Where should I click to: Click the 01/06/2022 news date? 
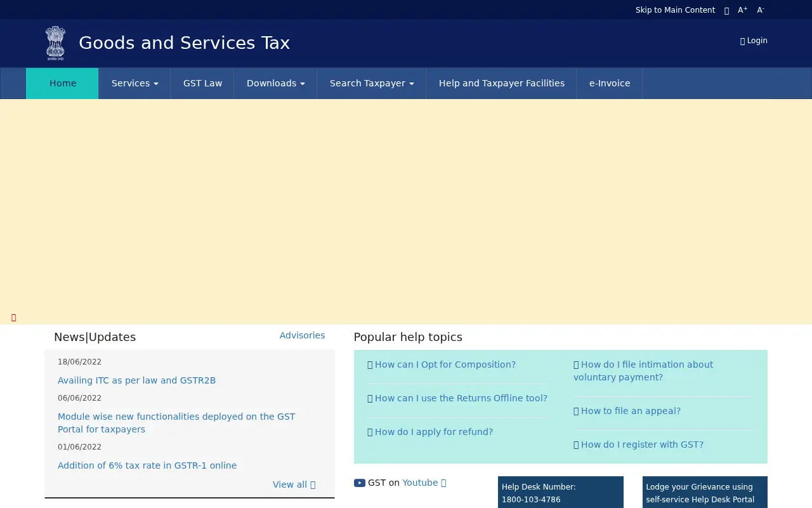79,447
